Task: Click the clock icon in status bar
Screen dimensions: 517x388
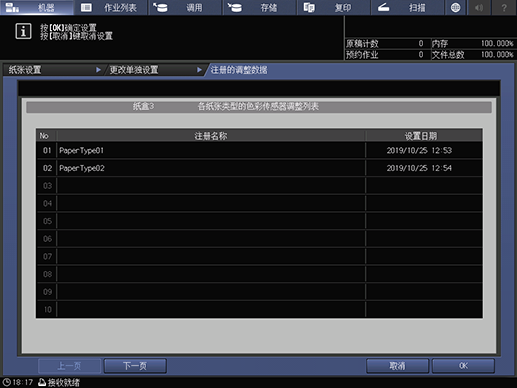Action: [x=6, y=382]
